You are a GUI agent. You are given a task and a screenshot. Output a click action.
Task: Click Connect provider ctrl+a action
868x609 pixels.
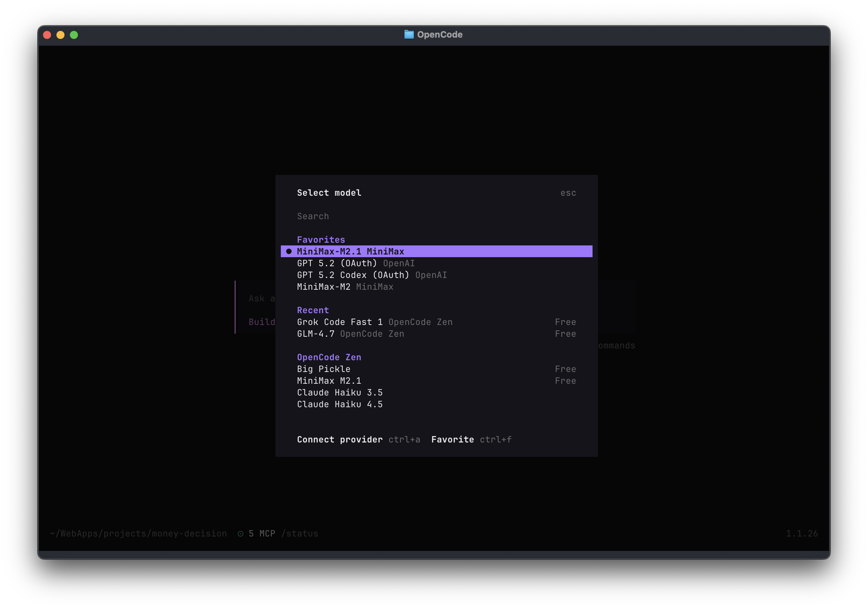pos(358,439)
